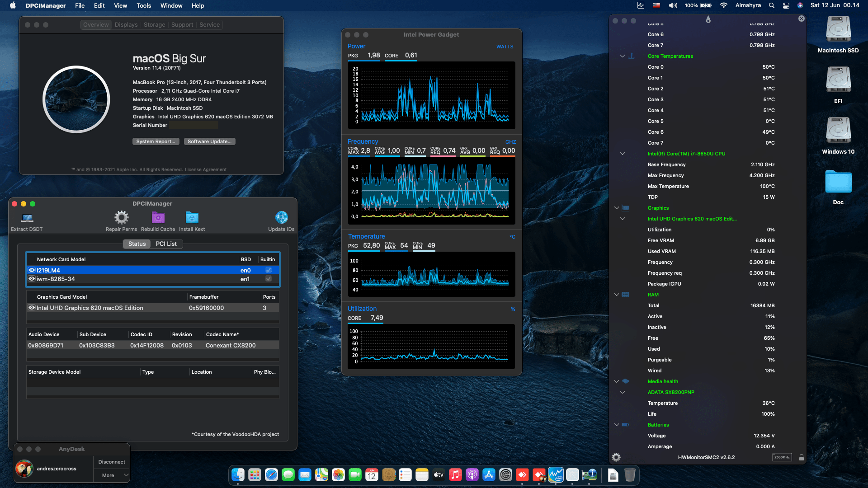Click the Update IDs globe icon
Image resolution: width=868 pixels, height=488 pixels.
[x=281, y=218]
